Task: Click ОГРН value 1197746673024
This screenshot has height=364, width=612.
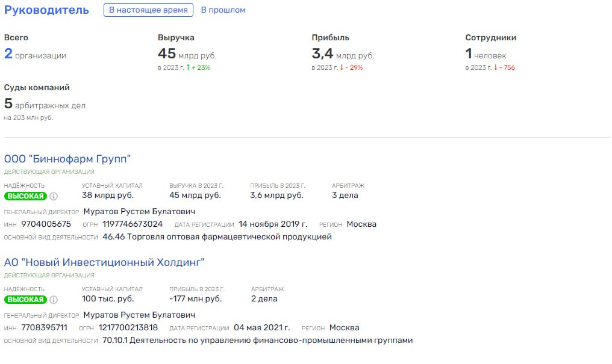Action: pos(133,224)
